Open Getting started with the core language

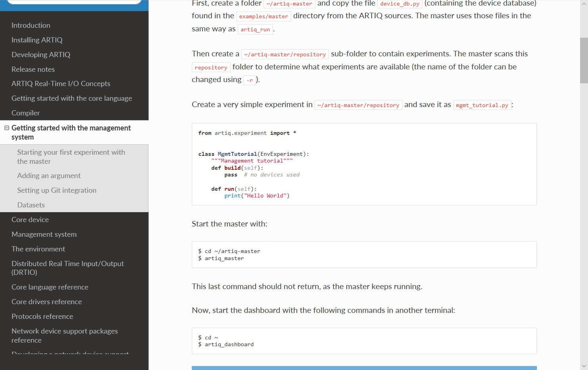click(72, 98)
